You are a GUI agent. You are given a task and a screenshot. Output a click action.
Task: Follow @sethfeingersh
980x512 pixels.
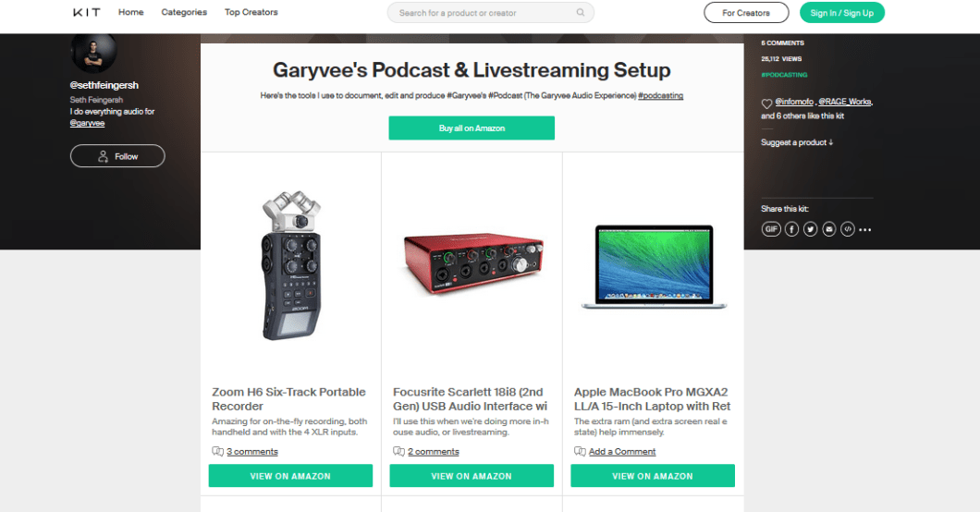pos(117,156)
